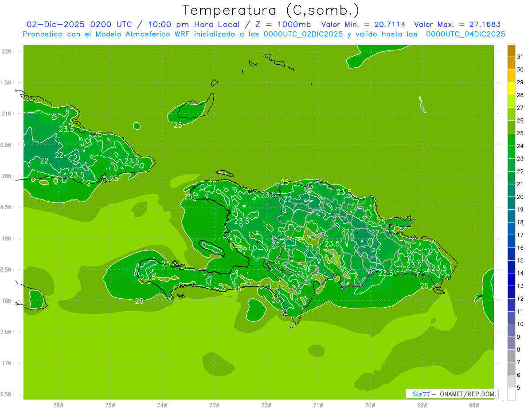Image resolution: width=532 pixels, height=411 pixels.
Task: Click the '71W' longitude axis label
Action: click(x=318, y=405)
